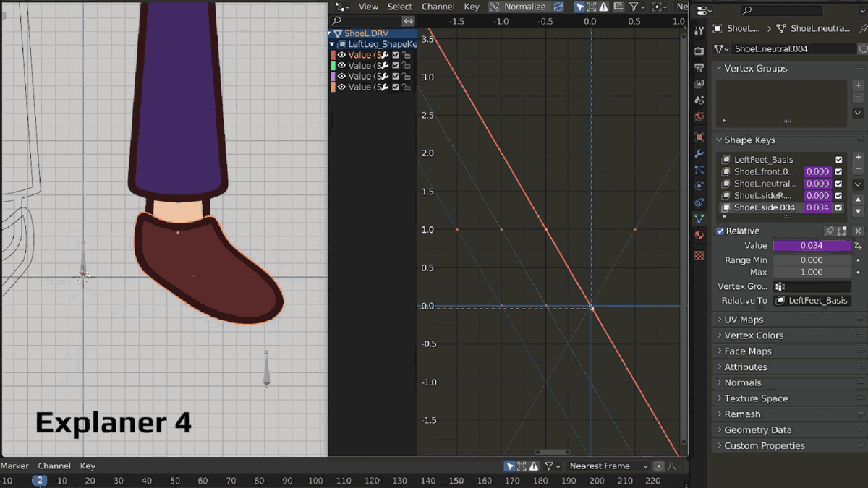Screen dimensions: 868x488
Task: Open the Material properties tab
Action: point(699,235)
